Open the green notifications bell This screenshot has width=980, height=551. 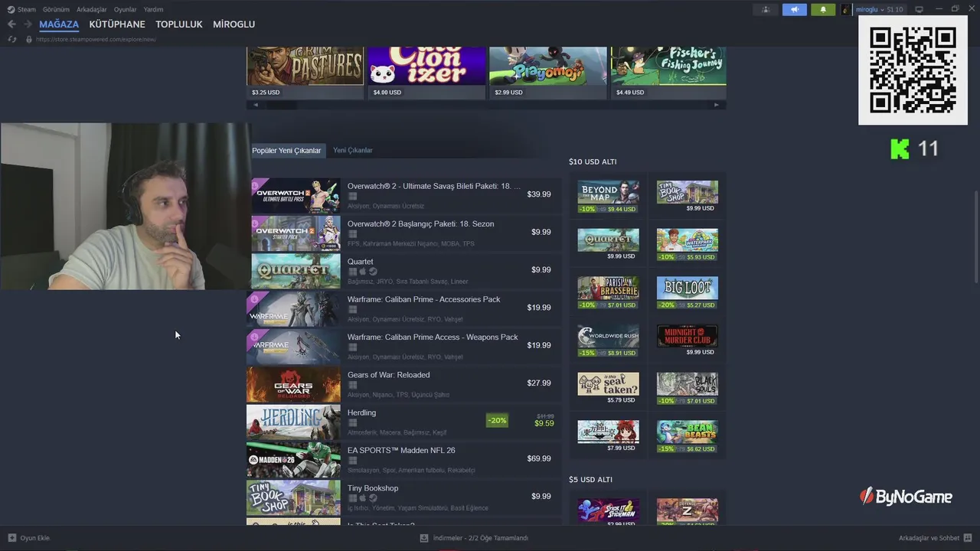(x=823, y=9)
